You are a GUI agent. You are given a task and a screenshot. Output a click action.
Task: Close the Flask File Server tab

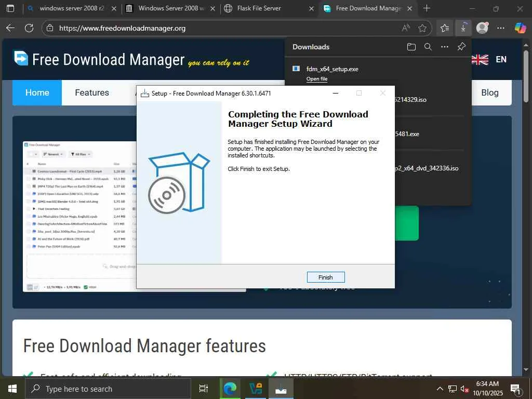[x=311, y=8]
